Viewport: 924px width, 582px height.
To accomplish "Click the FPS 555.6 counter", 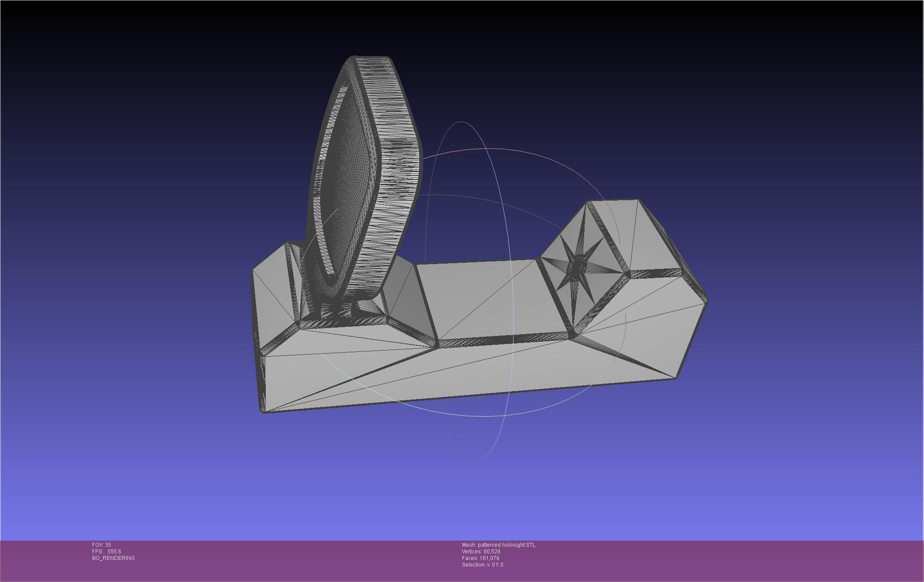I will (x=106, y=552).
